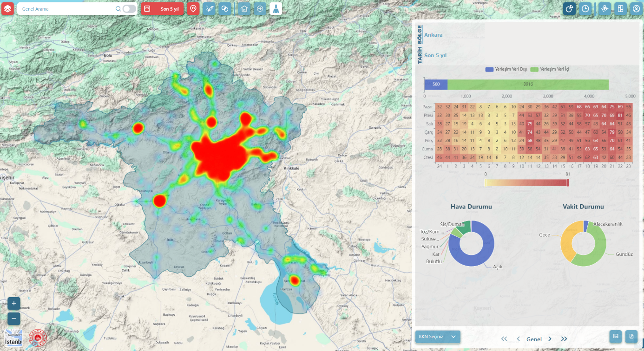644x351 pixels.
Task: Click the home extent button
Action: 244,8
